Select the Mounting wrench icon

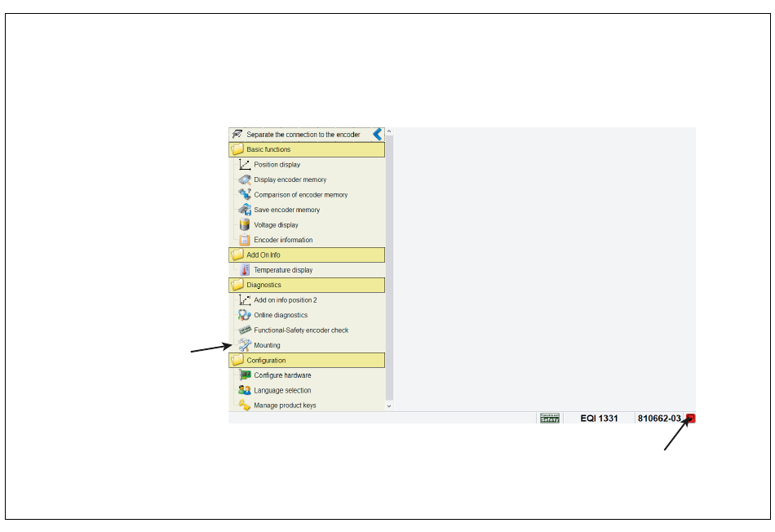244,345
